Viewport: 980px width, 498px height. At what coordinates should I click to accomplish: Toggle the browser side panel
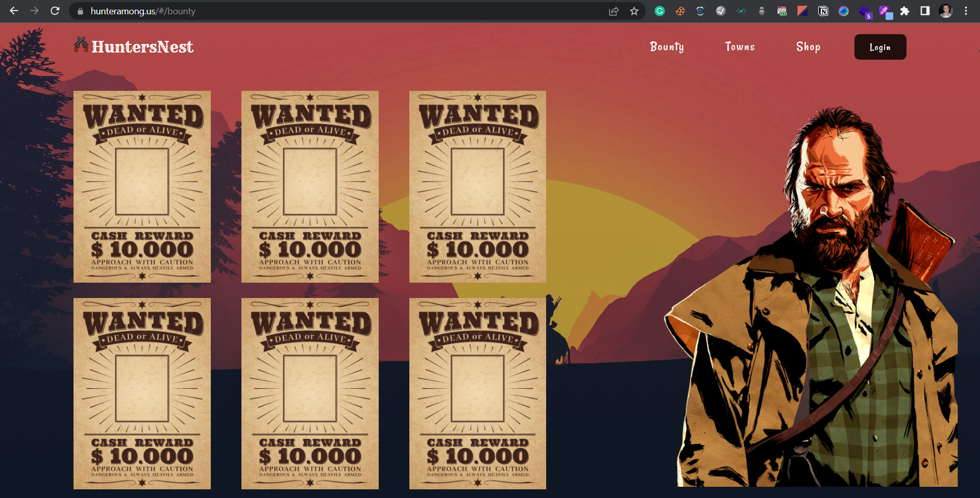(925, 11)
